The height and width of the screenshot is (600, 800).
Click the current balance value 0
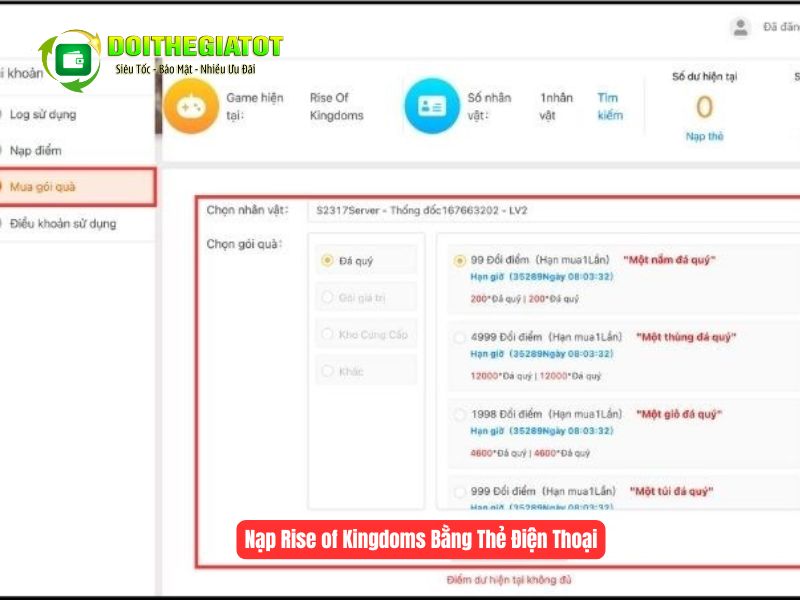(704, 107)
